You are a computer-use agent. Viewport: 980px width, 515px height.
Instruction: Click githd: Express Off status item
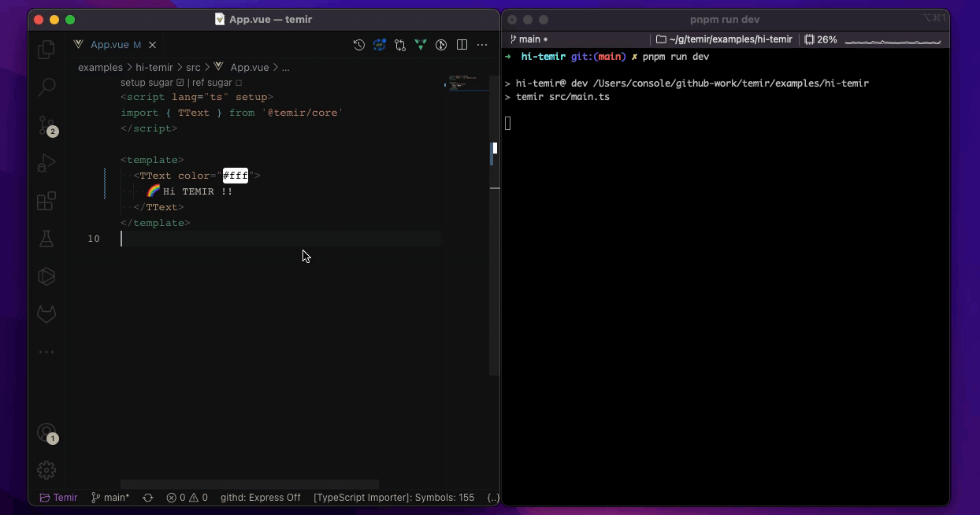point(261,498)
